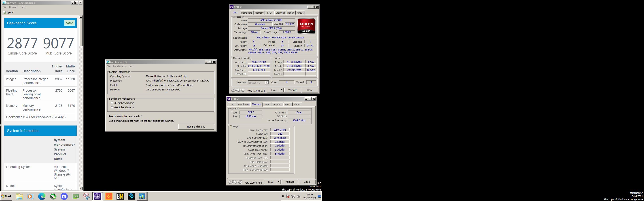Open the orange diamond taskbar app

[x=109, y=196]
